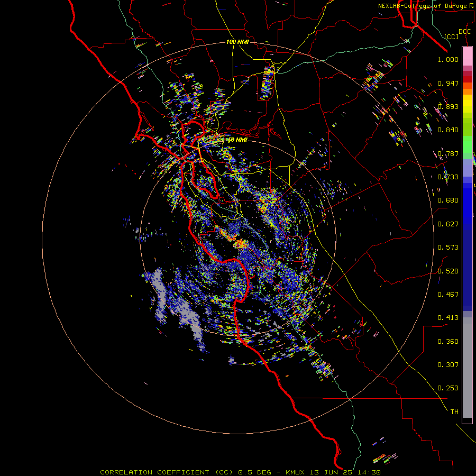Click the 50 NMI range ring label
This screenshot has width=476, height=476.
[x=237, y=140]
